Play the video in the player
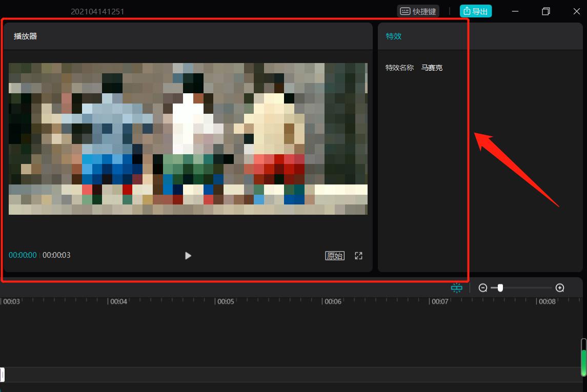Image resolution: width=587 pixels, height=392 pixels. click(188, 256)
